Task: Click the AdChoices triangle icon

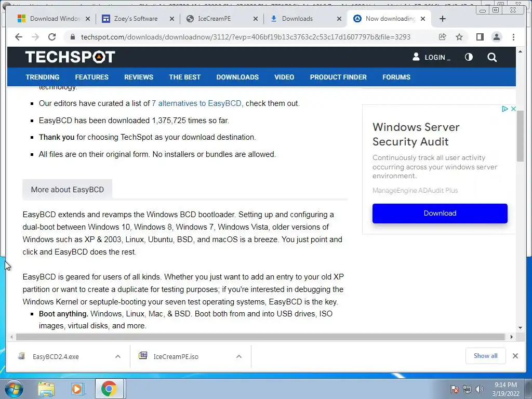Action: click(505, 109)
